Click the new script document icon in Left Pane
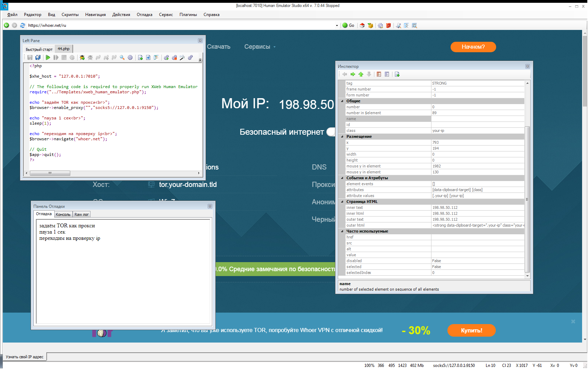 tap(140, 57)
